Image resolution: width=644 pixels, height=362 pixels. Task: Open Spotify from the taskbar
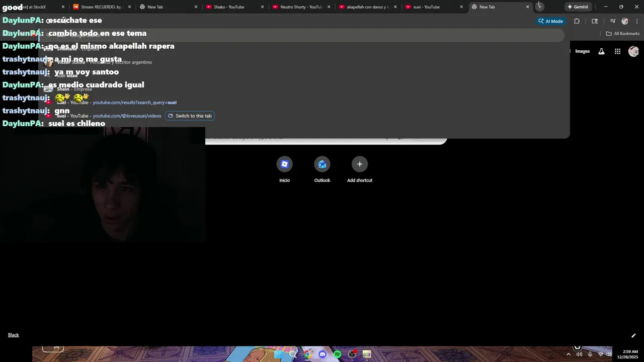[x=337, y=354]
